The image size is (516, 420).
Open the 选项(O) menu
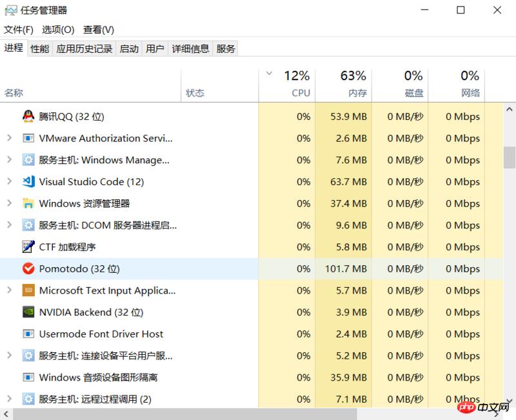coord(58,30)
